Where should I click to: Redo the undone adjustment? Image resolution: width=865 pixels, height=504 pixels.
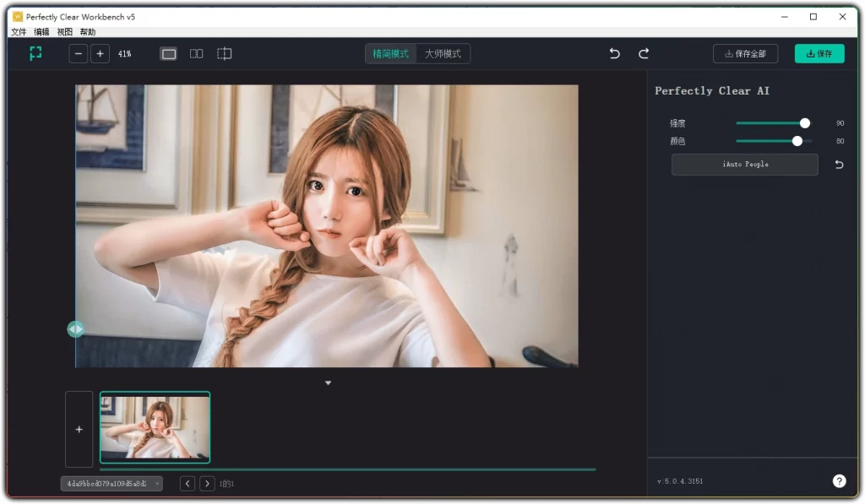click(x=644, y=53)
